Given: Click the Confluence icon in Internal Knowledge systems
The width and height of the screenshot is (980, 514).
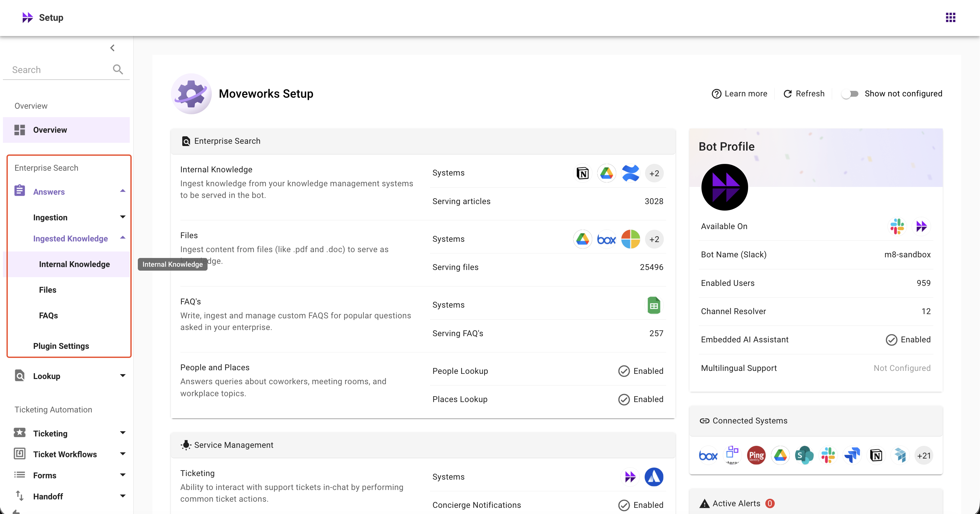Looking at the screenshot, I should 630,174.
